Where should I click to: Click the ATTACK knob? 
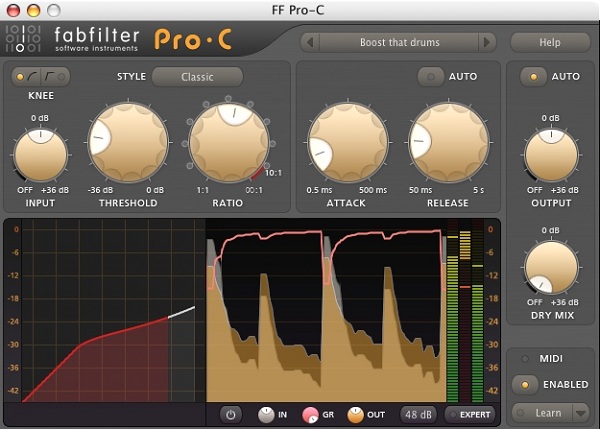click(x=348, y=142)
